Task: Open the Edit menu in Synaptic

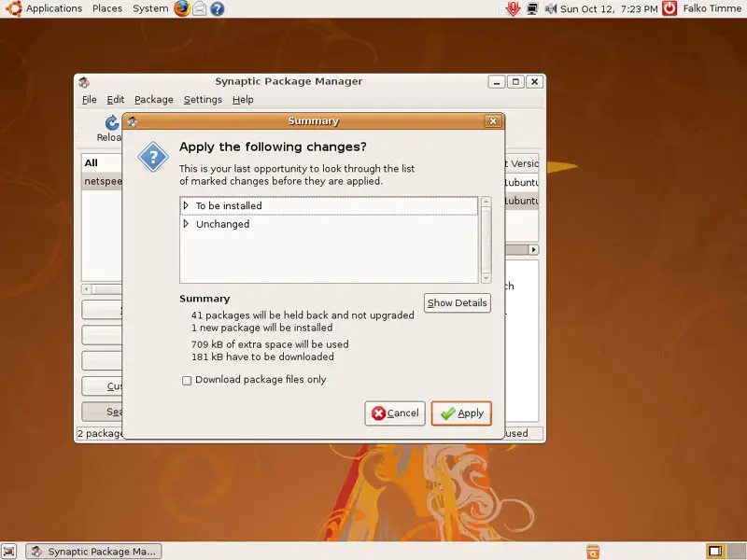Action: click(115, 100)
